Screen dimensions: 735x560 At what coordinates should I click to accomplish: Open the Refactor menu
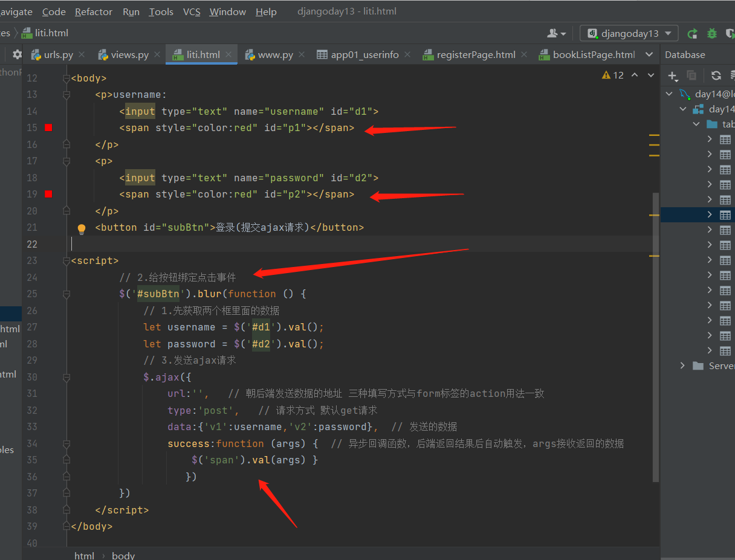[x=94, y=11]
